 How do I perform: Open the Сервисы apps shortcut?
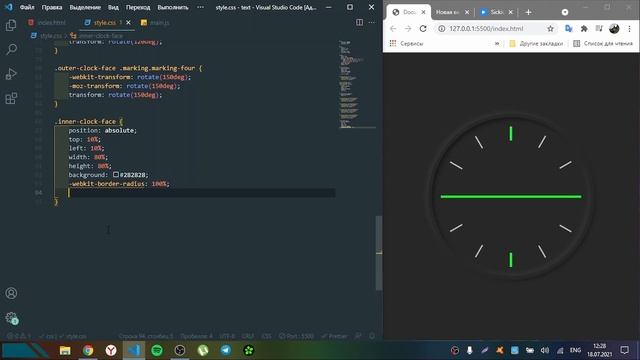coord(406,43)
